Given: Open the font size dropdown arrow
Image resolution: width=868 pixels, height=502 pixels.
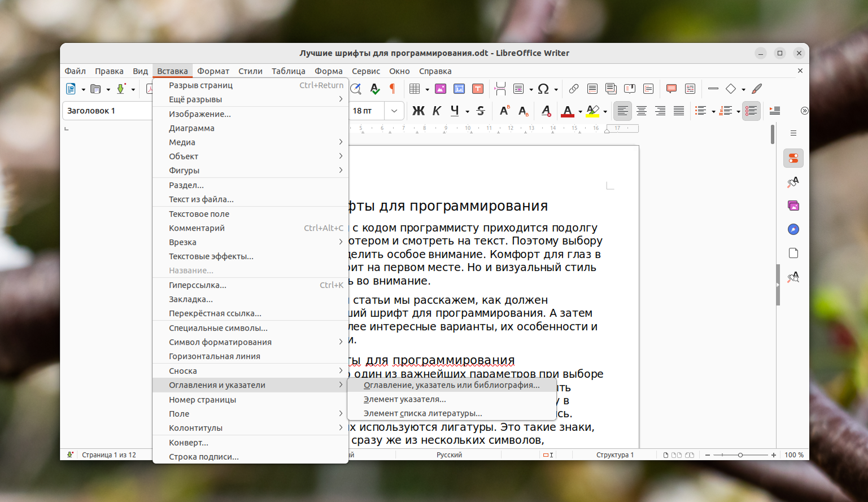Looking at the screenshot, I should (394, 111).
